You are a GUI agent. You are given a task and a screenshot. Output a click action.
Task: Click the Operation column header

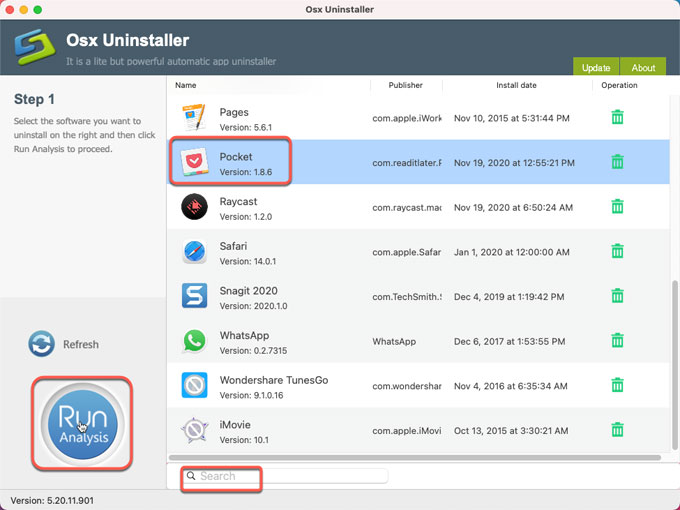click(619, 85)
